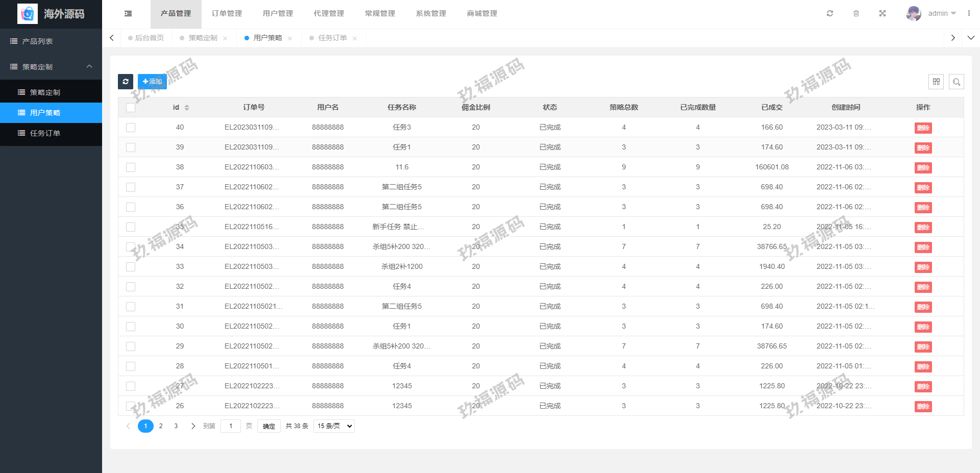
Task: Click the refresh icon in top header
Action: click(830, 13)
